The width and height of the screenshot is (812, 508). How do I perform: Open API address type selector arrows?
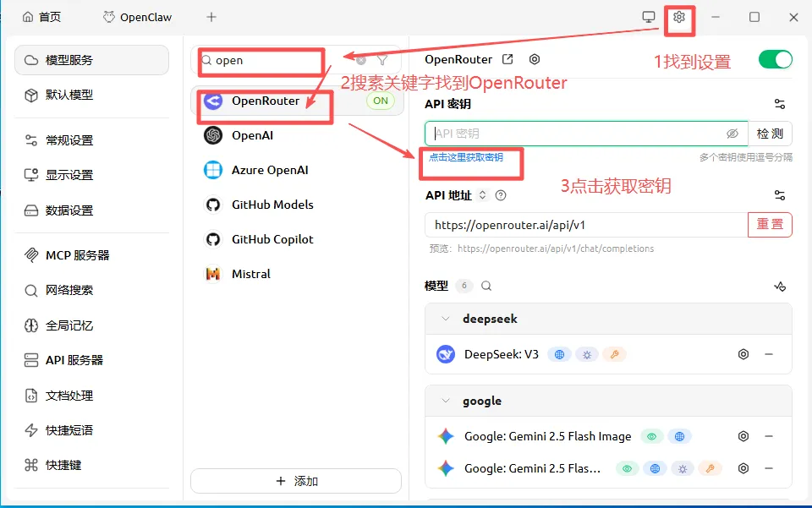click(482, 195)
